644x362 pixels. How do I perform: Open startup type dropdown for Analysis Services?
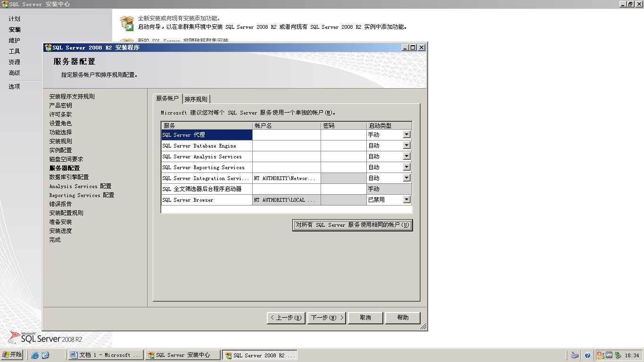tap(407, 156)
